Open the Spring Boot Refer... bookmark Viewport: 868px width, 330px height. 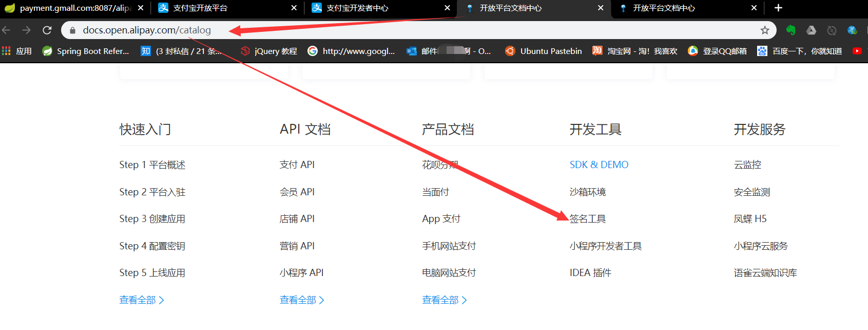(86, 51)
